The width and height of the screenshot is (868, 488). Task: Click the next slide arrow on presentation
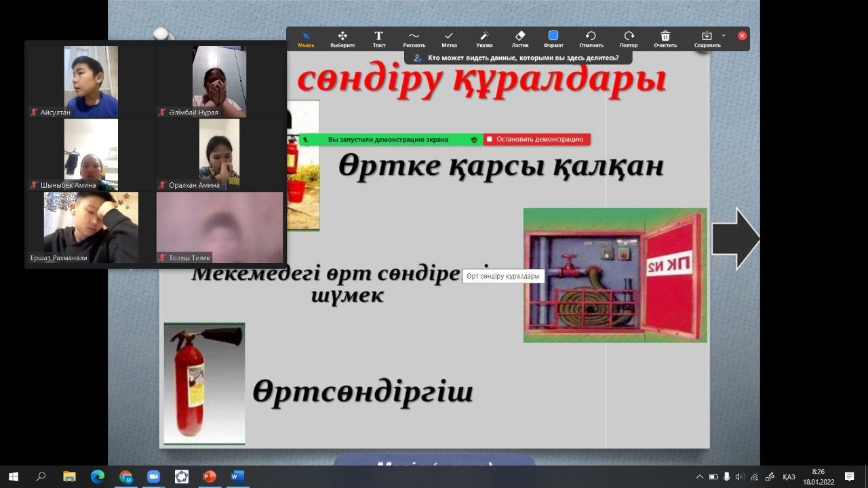click(x=736, y=239)
